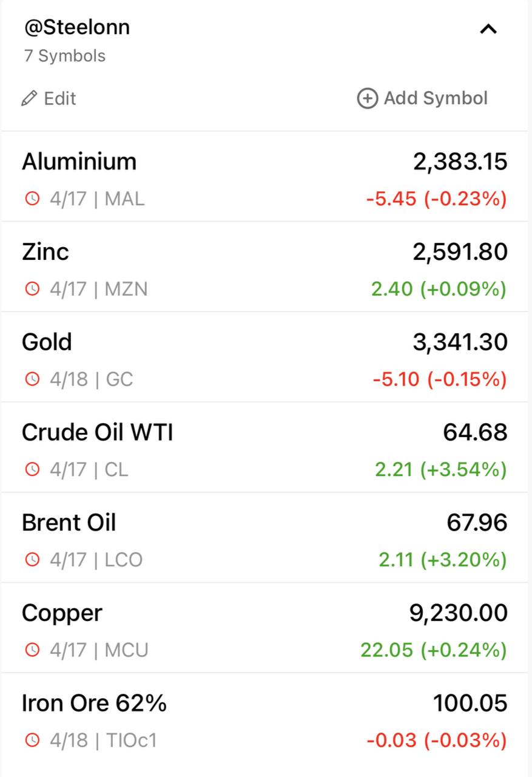Click the clock icon under Brent Oil

(32, 560)
